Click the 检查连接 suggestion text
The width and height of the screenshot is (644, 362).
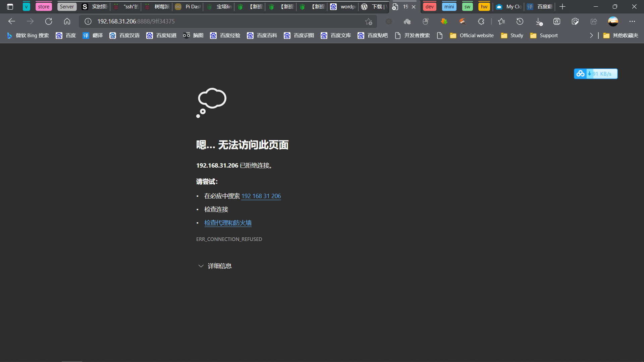tap(216, 209)
